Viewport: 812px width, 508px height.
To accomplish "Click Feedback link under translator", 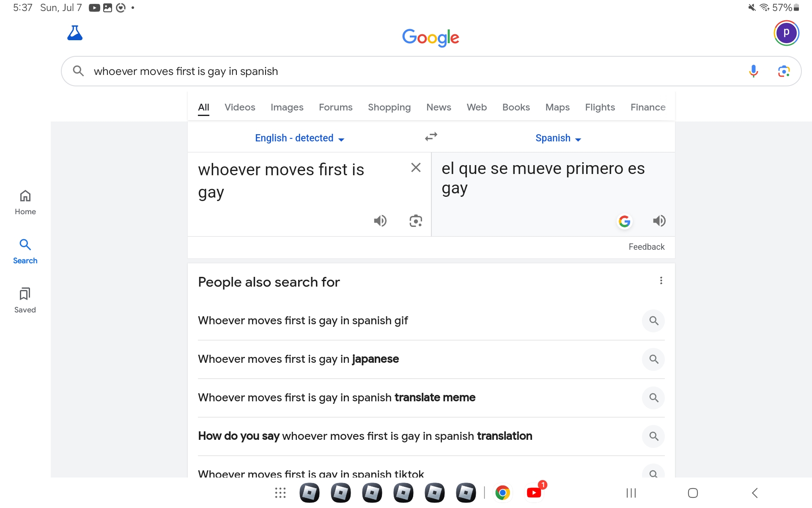I will point(646,247).
